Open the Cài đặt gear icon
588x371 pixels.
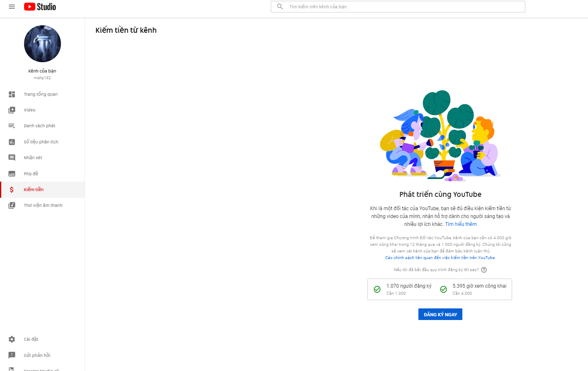12,339
